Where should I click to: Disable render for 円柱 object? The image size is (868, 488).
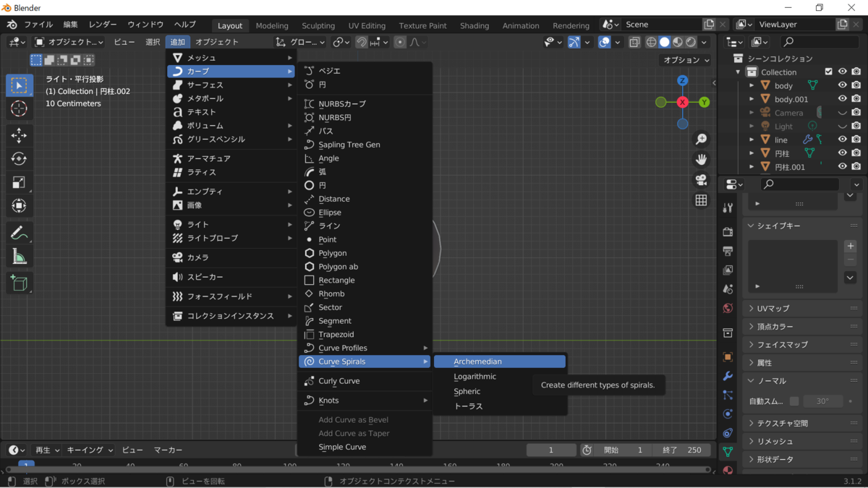[856, 153]
